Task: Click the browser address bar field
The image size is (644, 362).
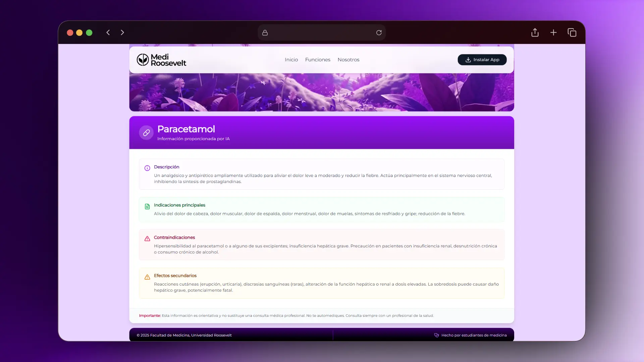Action: (321, 33)
